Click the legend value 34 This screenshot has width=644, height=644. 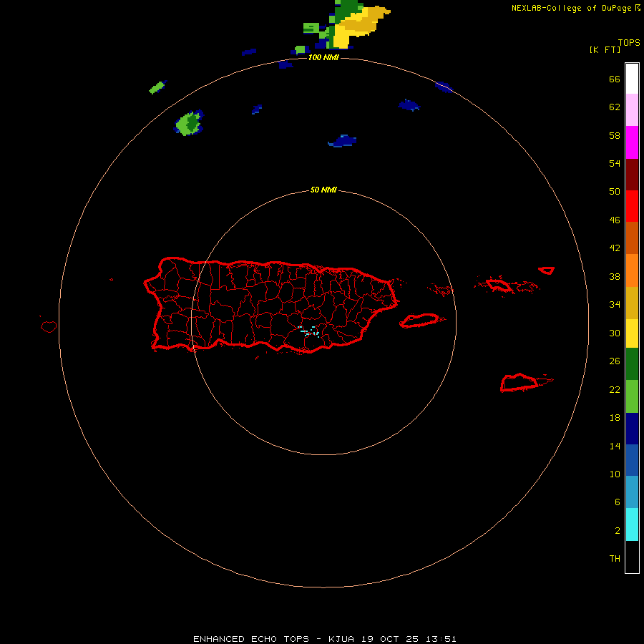tap(615, 304)
